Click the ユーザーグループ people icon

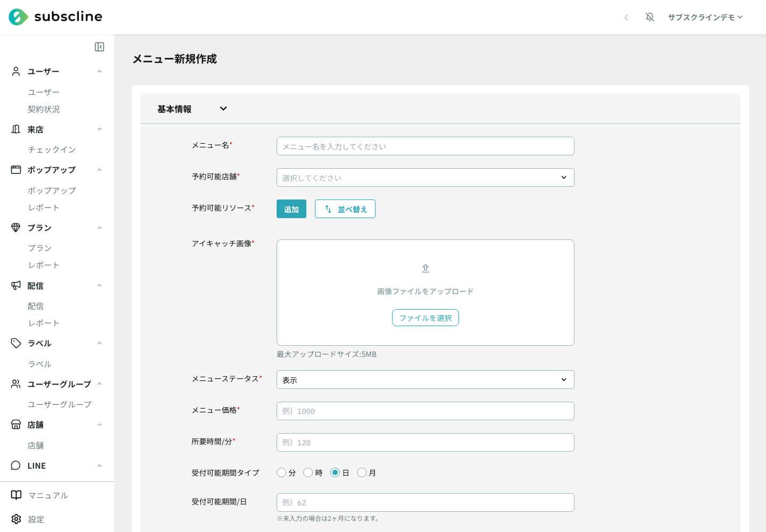click(x=16, y=384)
